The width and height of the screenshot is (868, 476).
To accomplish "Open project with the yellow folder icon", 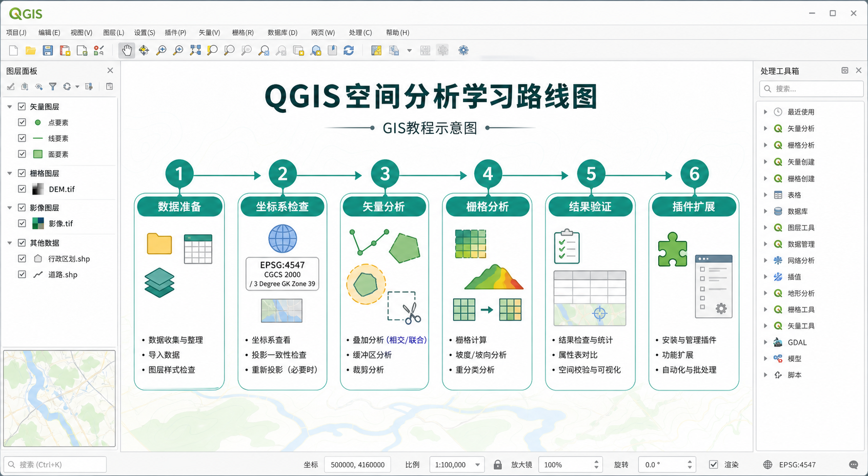I will (x=31, y=50).
